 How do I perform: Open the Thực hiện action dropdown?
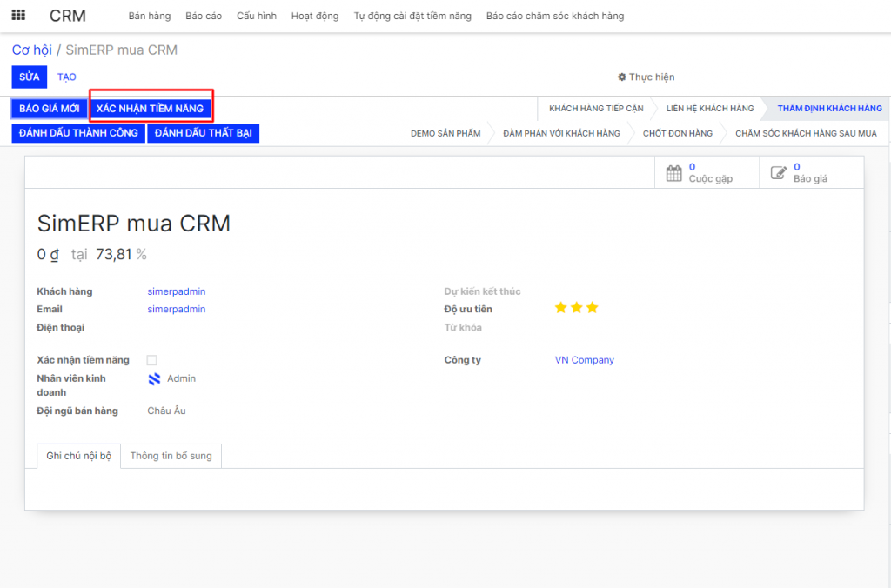(646, 77)
